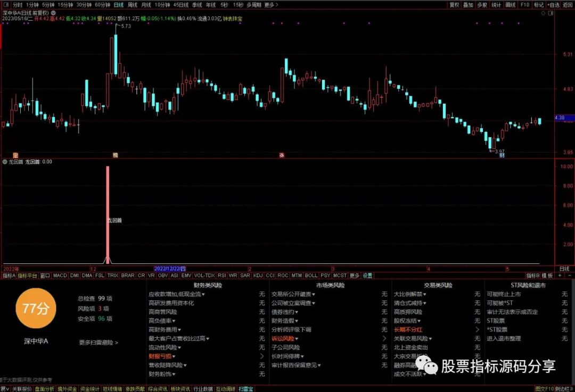Screen dimensions: 575x392
Task: Open the 互动调研 tab
Action: coord(225,389)
